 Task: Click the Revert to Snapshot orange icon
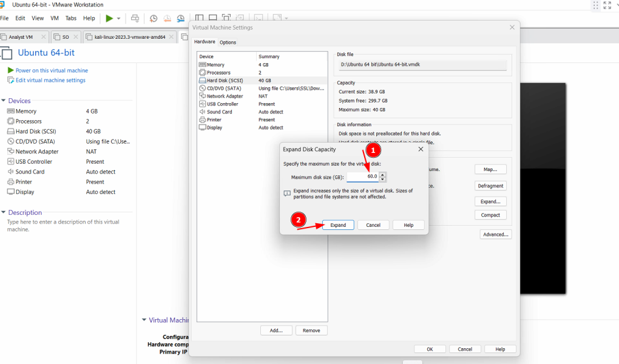coord(167,18)
